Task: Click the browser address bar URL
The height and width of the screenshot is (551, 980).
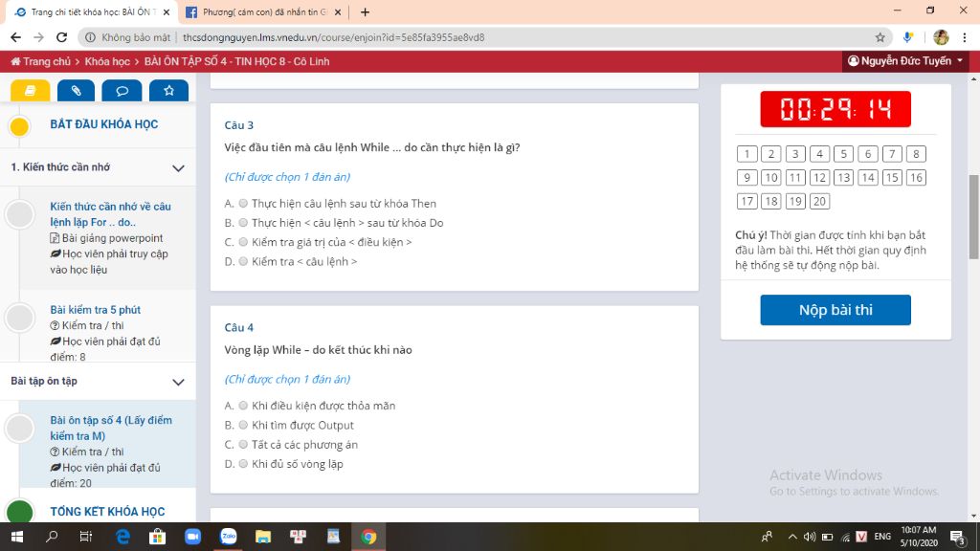Action: pos(334,37)
